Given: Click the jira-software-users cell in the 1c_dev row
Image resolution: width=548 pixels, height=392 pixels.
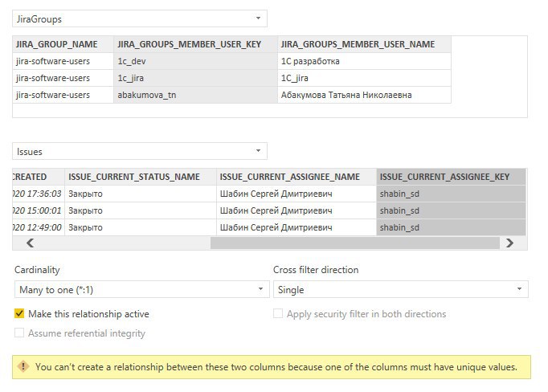Looking at the screenshot, I should coord(63,61).
